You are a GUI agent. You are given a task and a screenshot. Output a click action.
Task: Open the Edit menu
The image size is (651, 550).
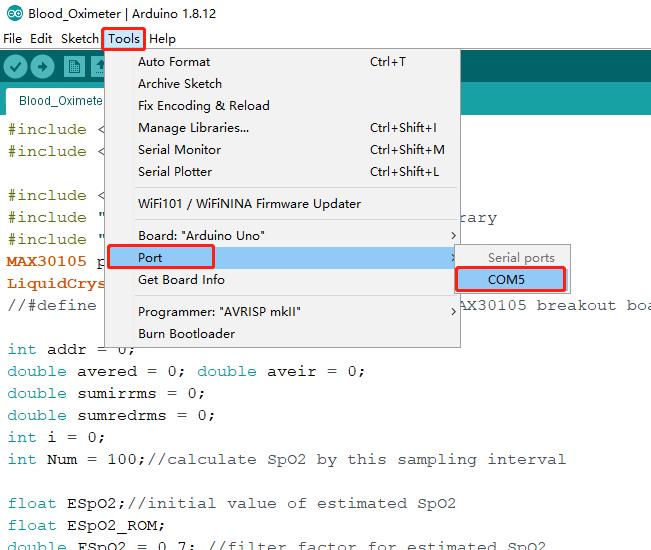tap(41, 39)
